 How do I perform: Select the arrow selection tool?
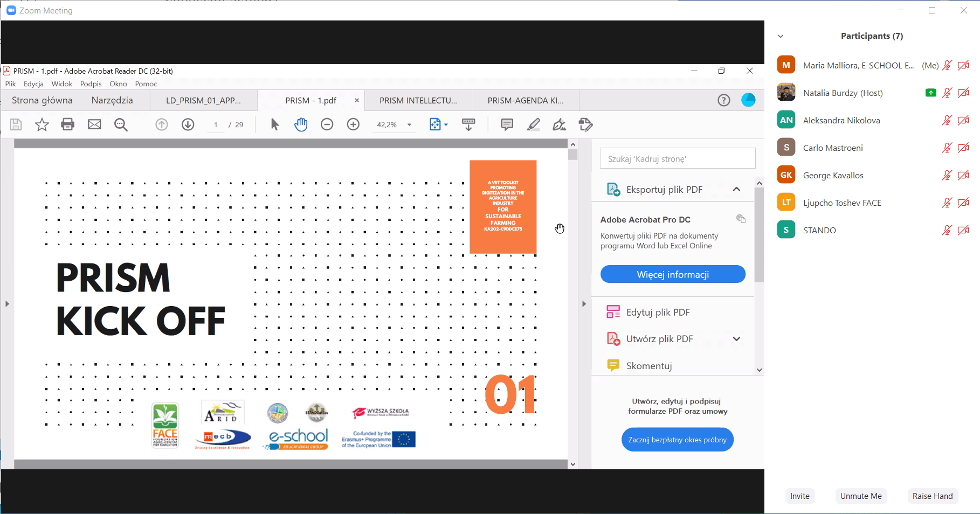[274, 124]
